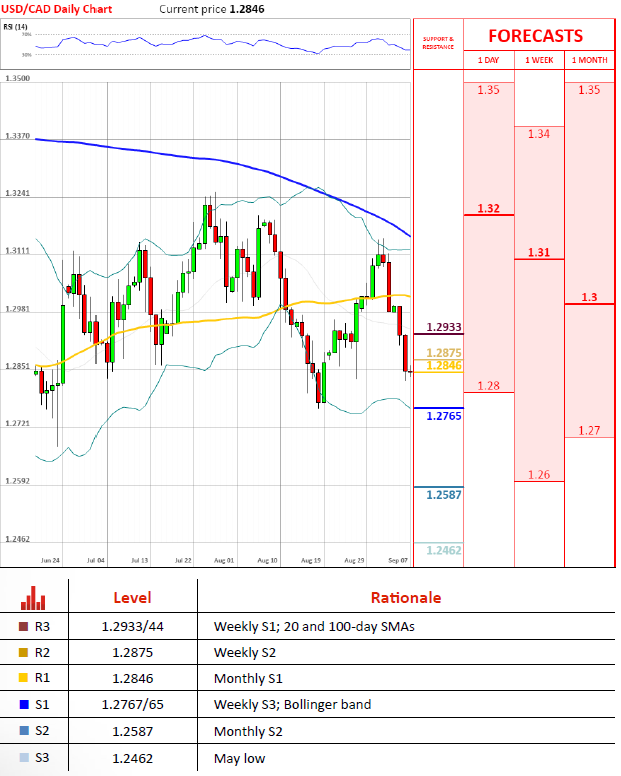Click the bold 1.32 forecast in 1 DAY column
Image resolution: width=621 pixels, height=776 pixels.
pos(488,209)
